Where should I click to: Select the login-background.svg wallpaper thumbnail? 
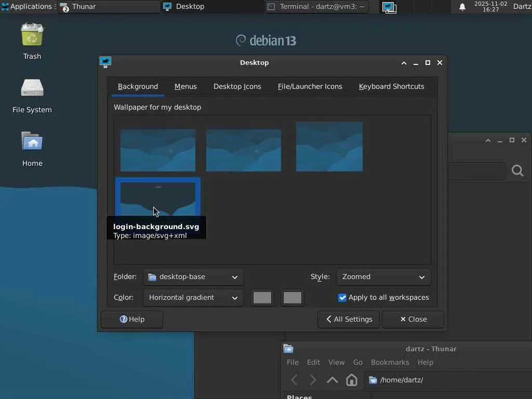point(158,197)
